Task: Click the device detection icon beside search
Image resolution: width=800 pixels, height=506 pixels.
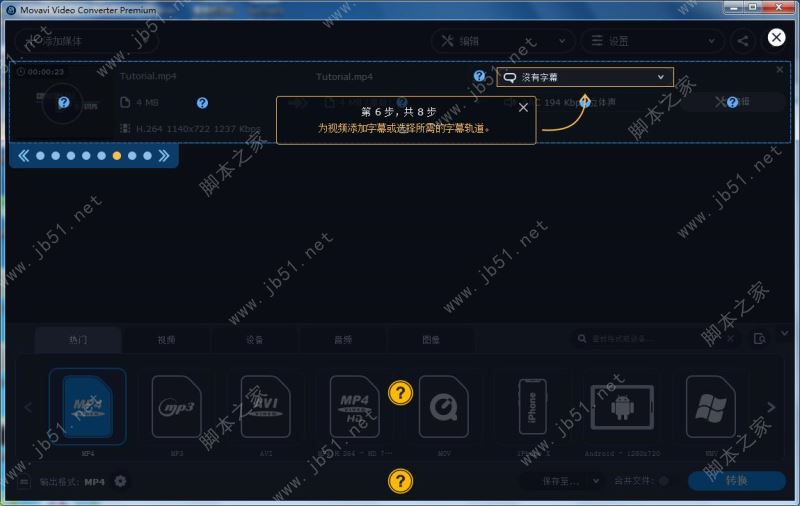Action: tap(760, 339)
